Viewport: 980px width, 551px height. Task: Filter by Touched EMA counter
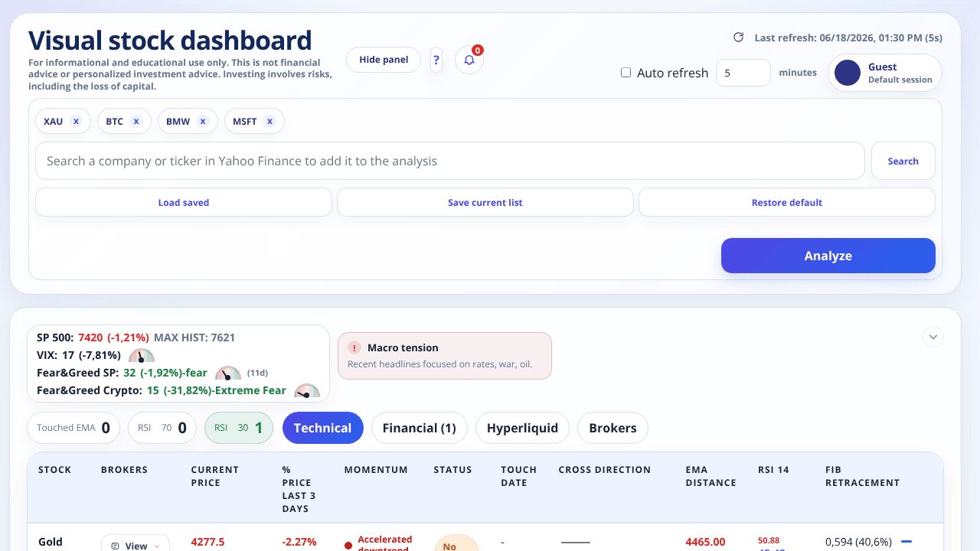(73, 428)
